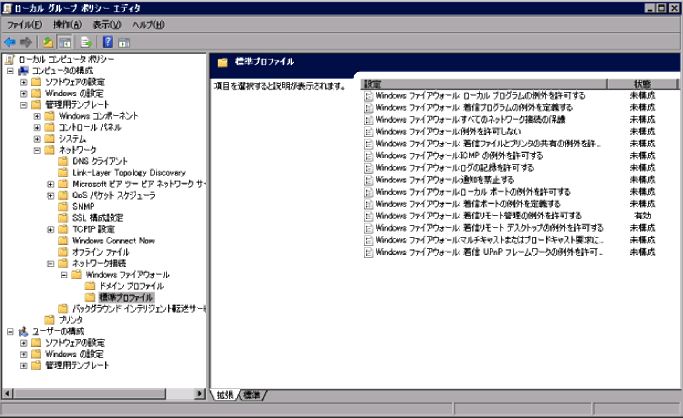Collapse the 管理用テンプレート node under コンピュータの構成
Viewport: 683px width, 418px height.
tap(24, 104)
